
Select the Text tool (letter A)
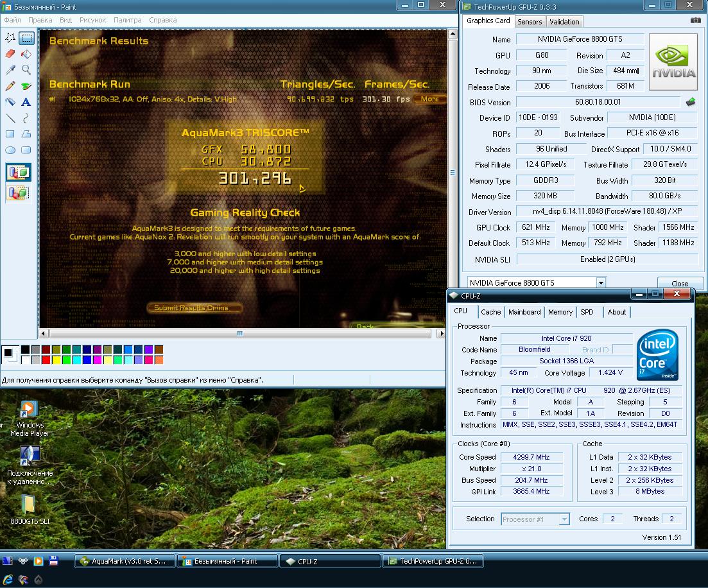[26, 102]
